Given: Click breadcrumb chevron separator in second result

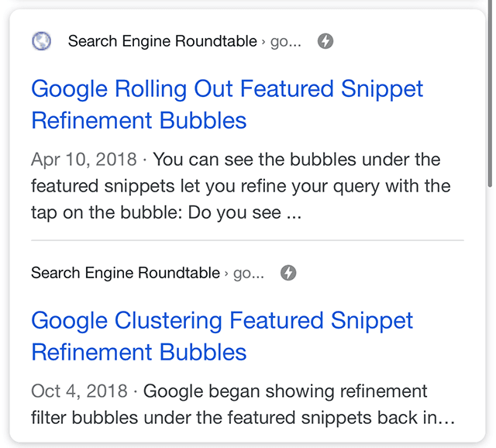Looking at the screenshot, I should pos(226,274).
